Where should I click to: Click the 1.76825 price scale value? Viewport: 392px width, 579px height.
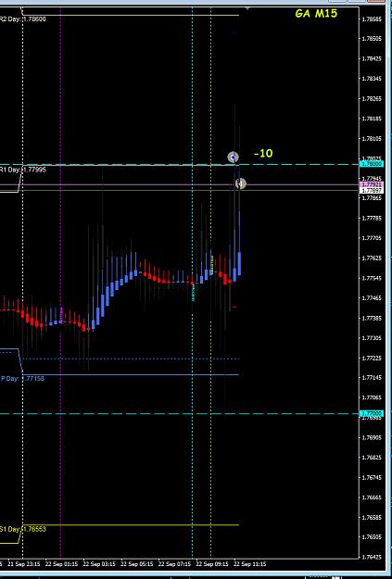pos(372,458)
